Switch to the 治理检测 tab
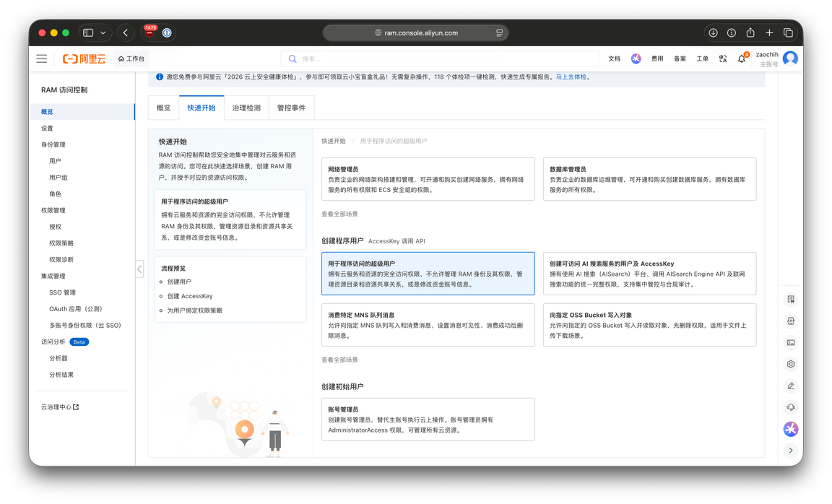 point(246,108)
